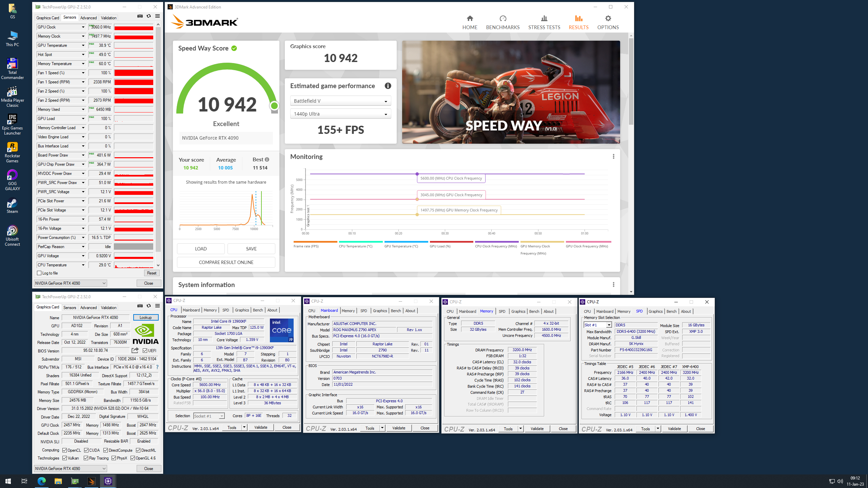Click the Compare Result Online button
The width and height of the screenshot is (868, 488).
click(226, 262)
